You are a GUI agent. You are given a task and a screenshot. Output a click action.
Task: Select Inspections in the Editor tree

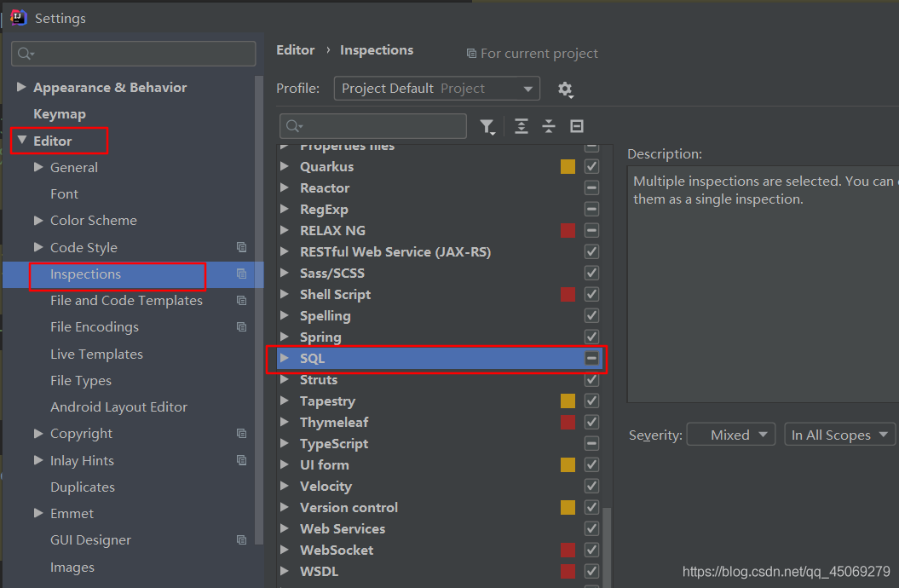[85, 274]
